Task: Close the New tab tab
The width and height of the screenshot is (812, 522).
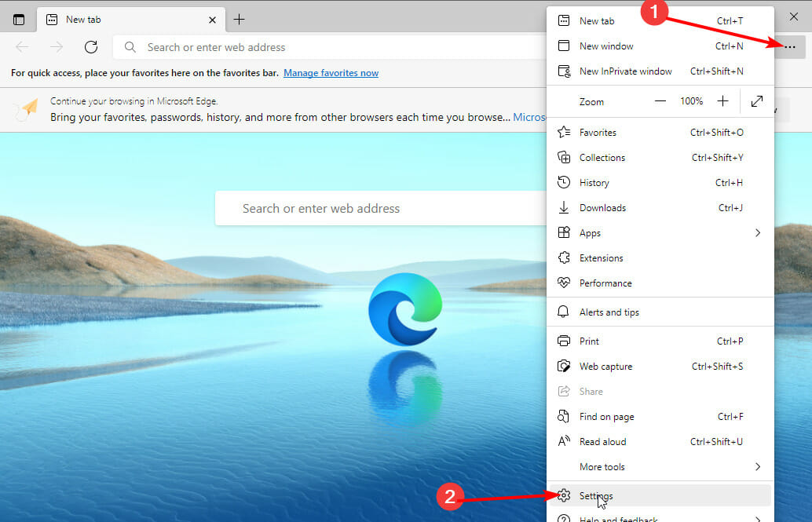Action: [212, 20]
